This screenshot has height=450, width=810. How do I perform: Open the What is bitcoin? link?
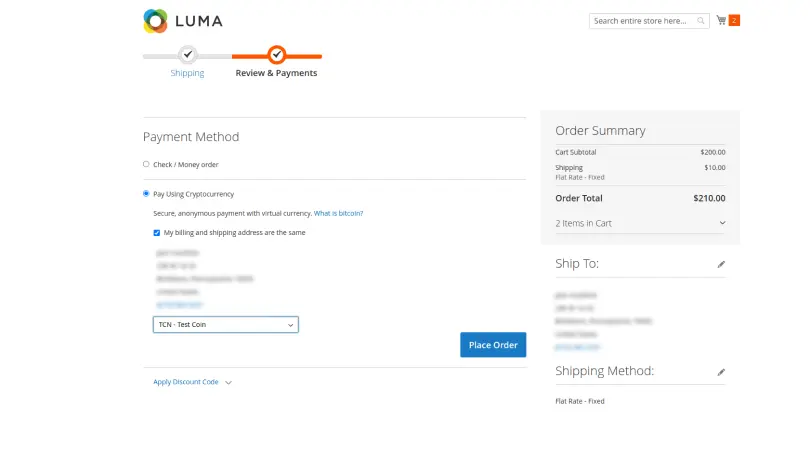(338, 213)
